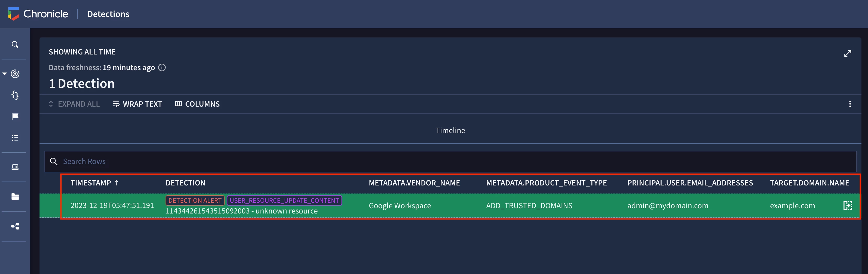Open detection details icon at row end

847,205
